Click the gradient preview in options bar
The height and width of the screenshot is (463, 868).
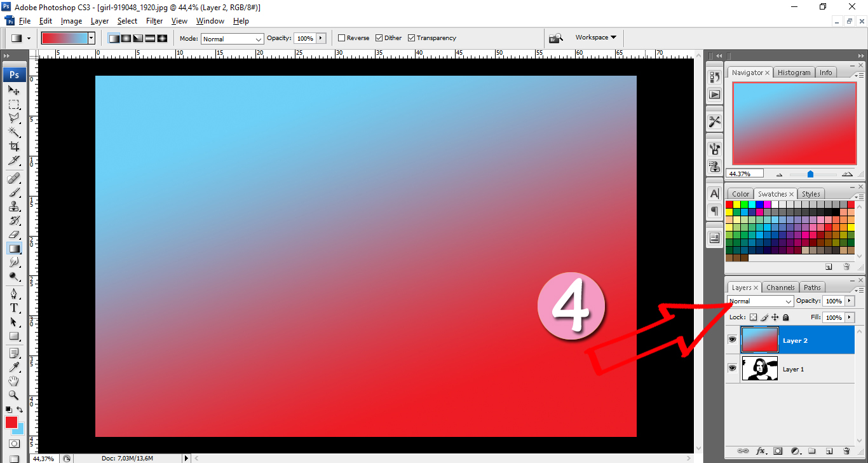[x=64, y=38]
